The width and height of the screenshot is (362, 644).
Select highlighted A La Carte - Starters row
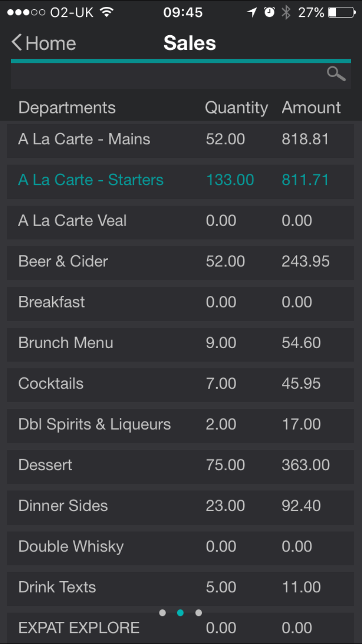point(181,180)
